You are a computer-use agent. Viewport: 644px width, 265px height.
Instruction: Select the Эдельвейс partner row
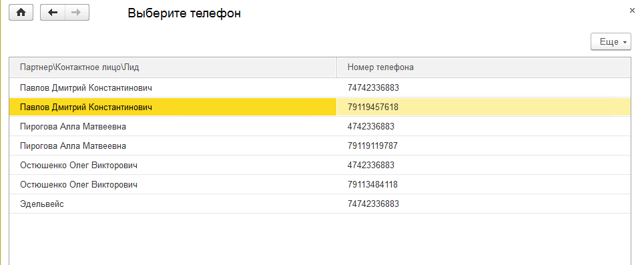point(320,204)
